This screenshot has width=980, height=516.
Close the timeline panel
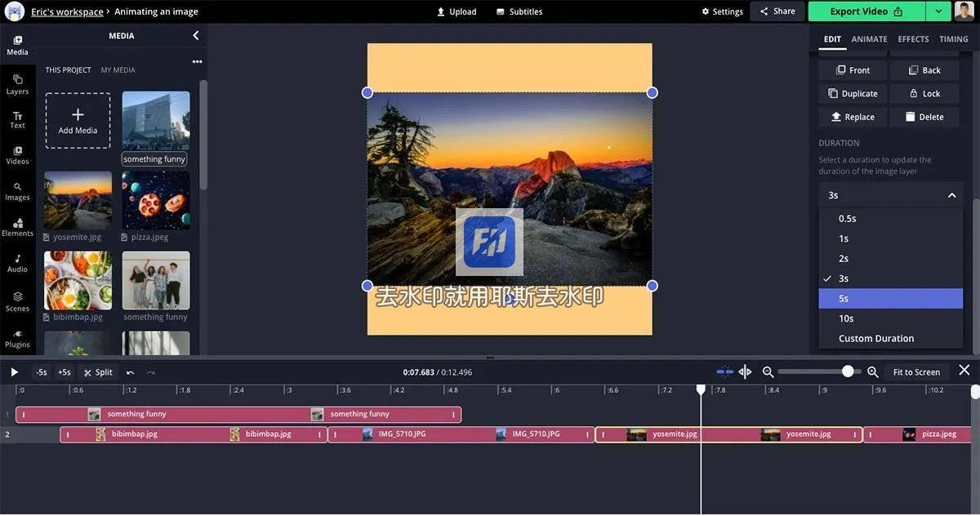tap(964, 371)
